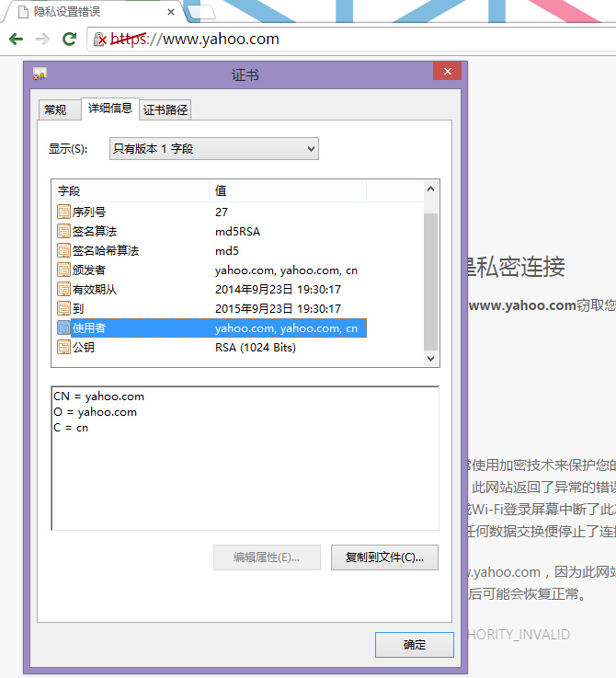Click the 值 column header
616x678 pixels.
[288, 190]
